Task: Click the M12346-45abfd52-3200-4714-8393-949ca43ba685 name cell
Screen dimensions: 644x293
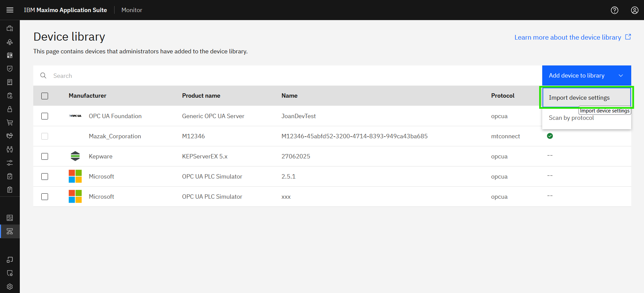Action: (x=354, y=136)
